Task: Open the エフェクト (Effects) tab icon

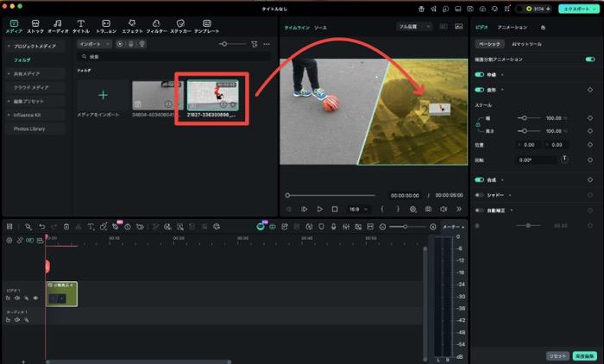Action: coord(132,23)
